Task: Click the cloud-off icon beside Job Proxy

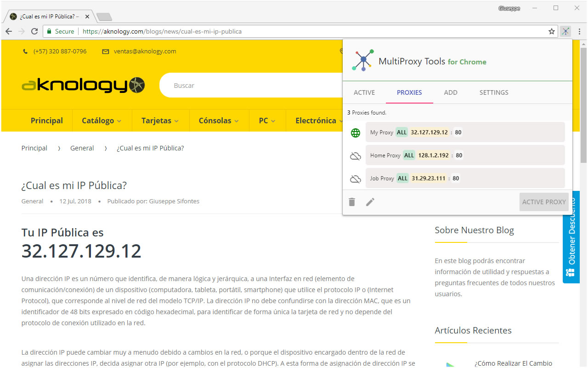Action: click(356, 178)
